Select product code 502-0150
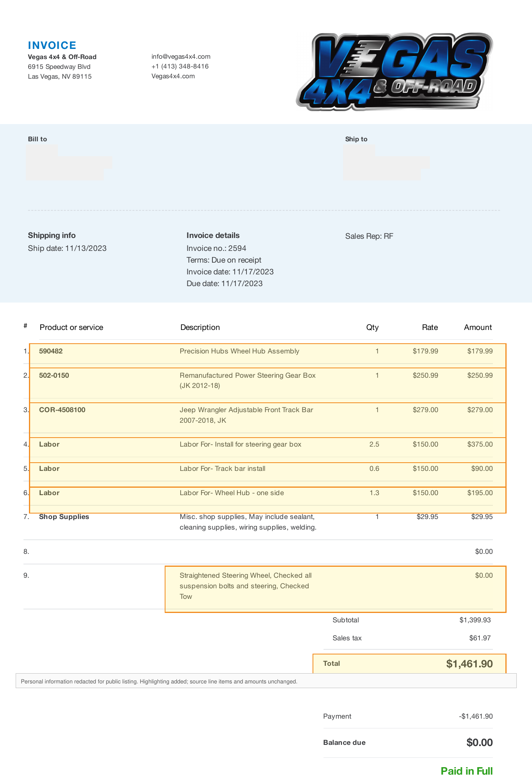This screenshot has height=784, width=532. (x=54, y=375)
